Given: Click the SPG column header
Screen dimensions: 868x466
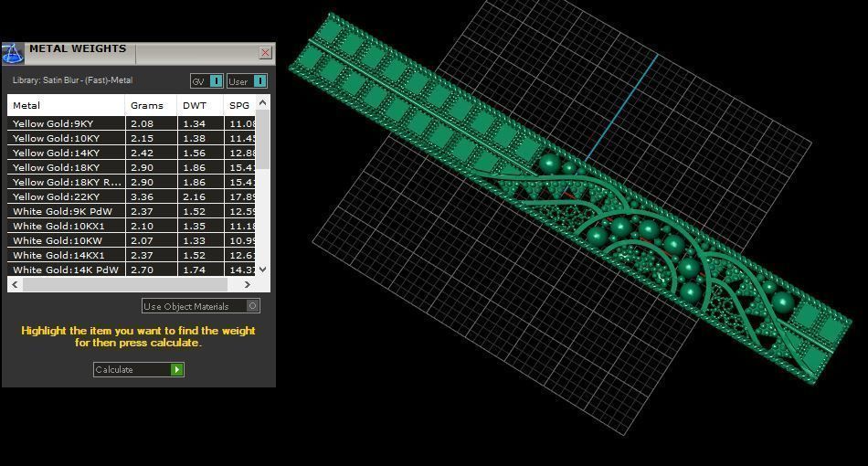Looking at the screenshot, I should tap(239, 105).
